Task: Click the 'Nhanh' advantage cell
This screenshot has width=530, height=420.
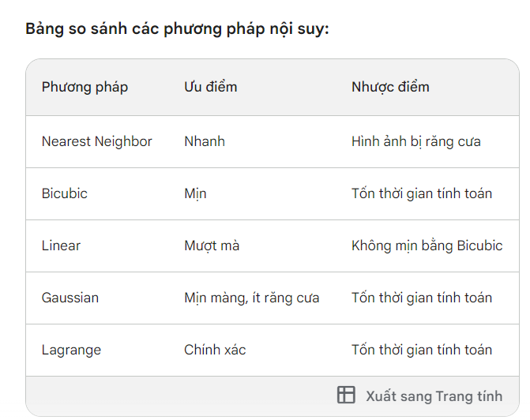Action: [205, 142]
